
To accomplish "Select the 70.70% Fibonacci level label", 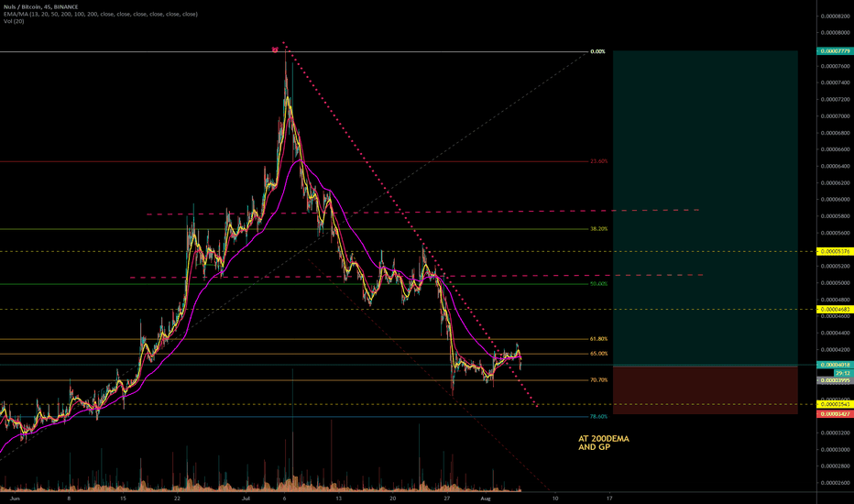I will (598, 379).
